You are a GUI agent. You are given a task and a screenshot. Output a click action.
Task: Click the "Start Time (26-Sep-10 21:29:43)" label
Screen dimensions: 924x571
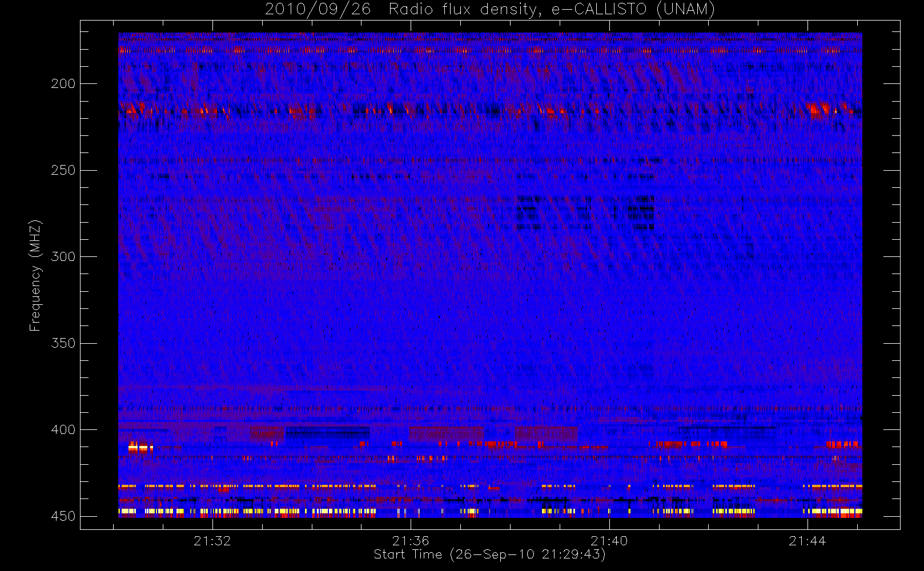tap(490, 554)
